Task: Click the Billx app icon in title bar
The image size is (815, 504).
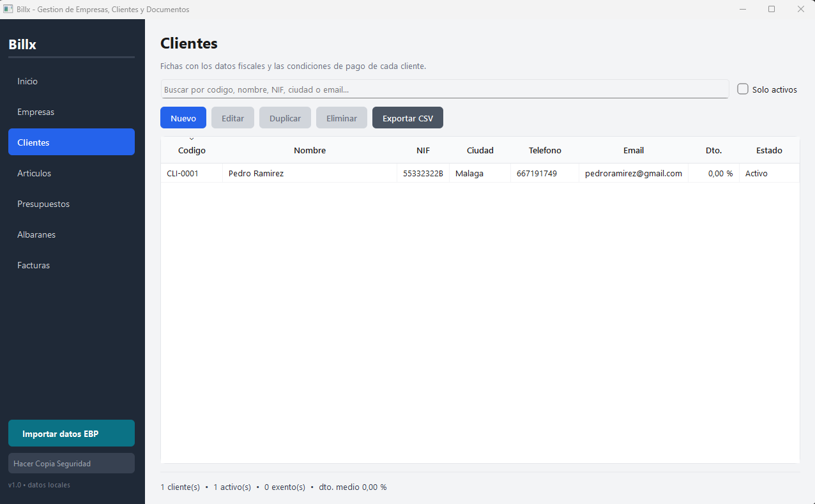Action: [8, 9]
